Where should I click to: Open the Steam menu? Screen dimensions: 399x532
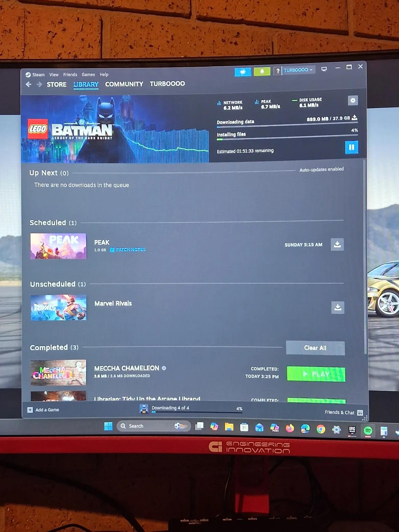[x=35, y=74]
